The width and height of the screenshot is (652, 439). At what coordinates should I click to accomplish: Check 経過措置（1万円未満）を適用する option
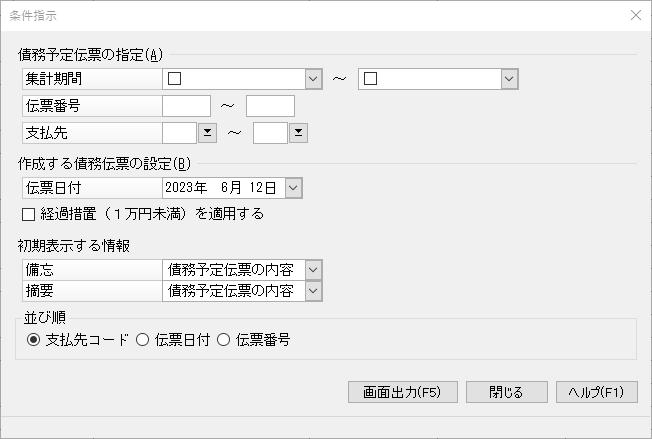point(28,215)
